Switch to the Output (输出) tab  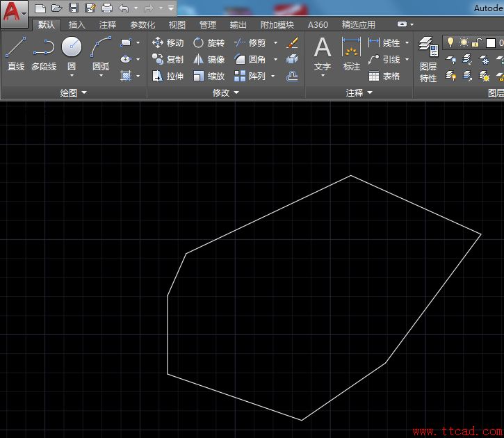pos(238,24)
